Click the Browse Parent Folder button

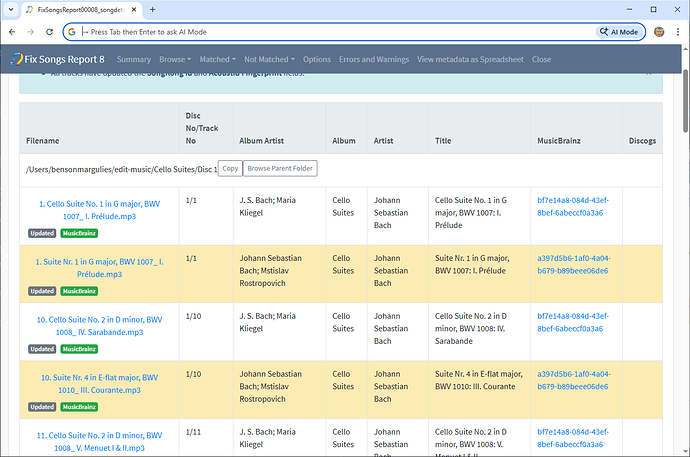click(x=280, y=169)
